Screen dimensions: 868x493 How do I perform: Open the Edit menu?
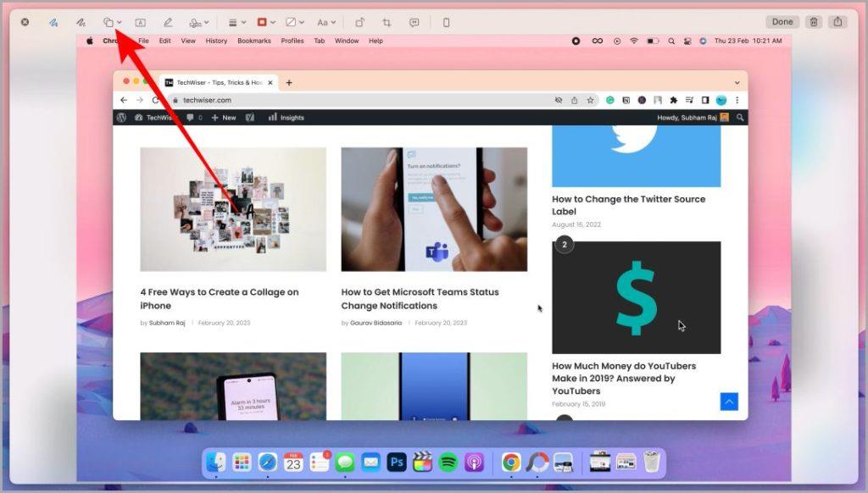click(165, 41)
